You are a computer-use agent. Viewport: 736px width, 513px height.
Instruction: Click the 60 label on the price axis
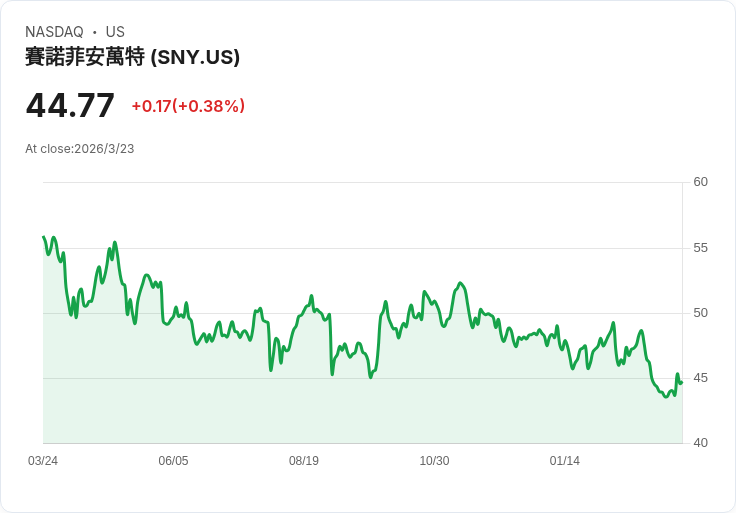[700, 182]
